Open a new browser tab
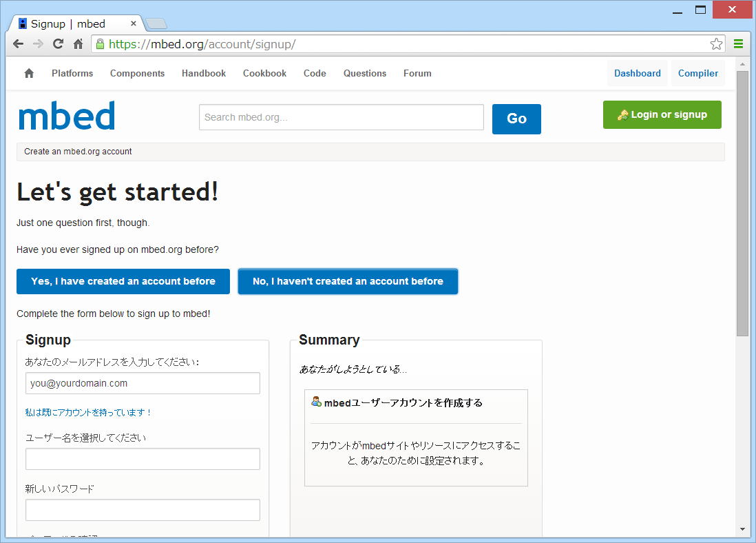Viewport: 756px width, 543px height. point(156,23)
